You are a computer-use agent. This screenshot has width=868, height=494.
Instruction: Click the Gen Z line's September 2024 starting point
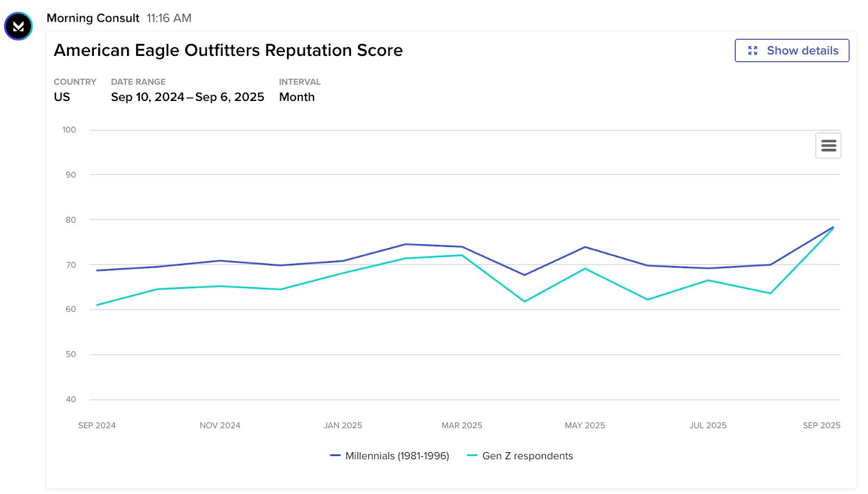(x=97, y=305)
